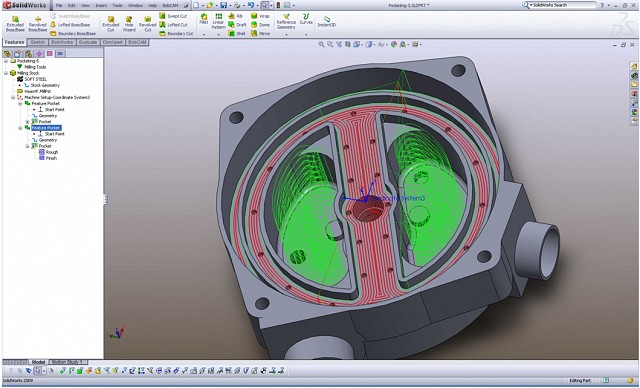Select Lofted Cut
The height and width of the screenshot is (388, 640).
coord(174,25)
